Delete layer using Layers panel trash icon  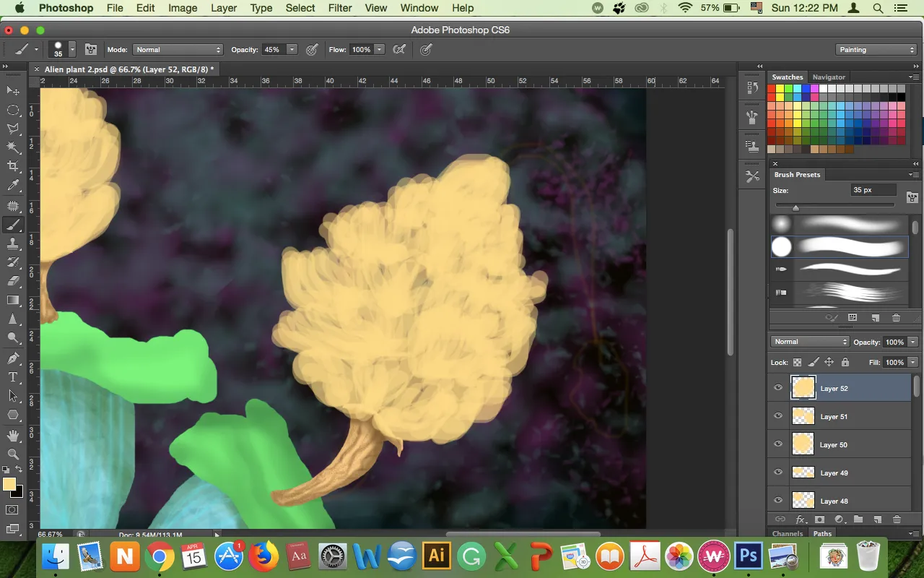(897, 519)
